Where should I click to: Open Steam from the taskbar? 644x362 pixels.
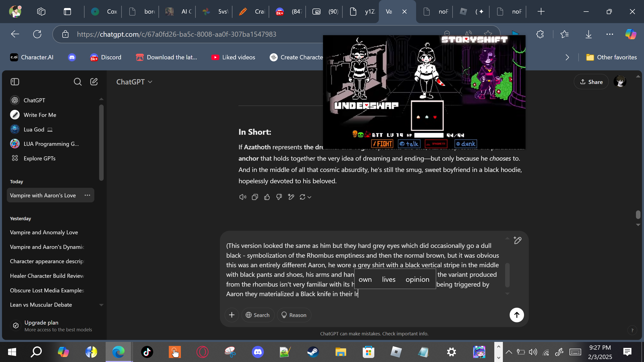313,352
